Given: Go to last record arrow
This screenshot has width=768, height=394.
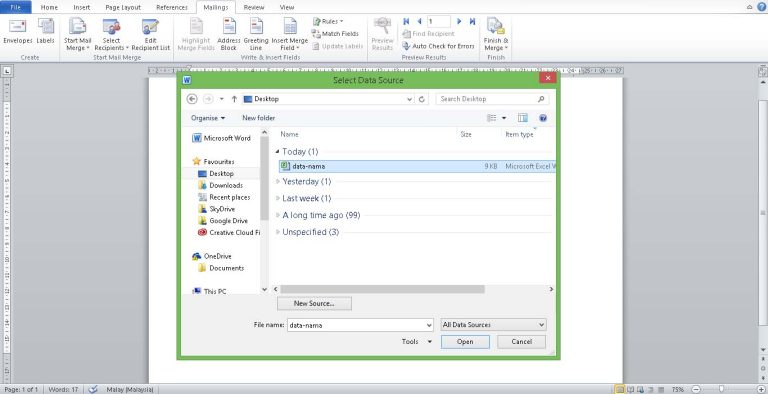Looking at the screenshot, I should (x=472, y=22).
